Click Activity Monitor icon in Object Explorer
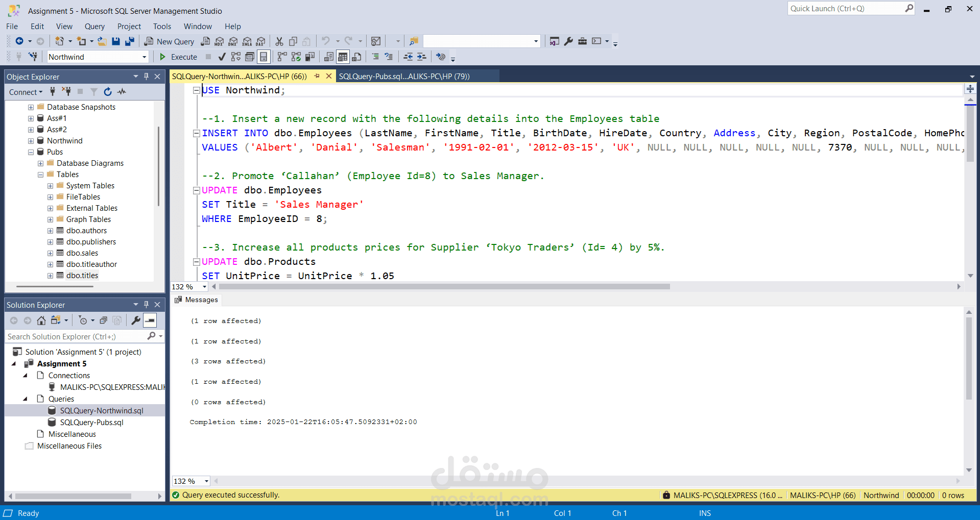The width and height of the screenshot is (980, 520). (x=122, y=92)
